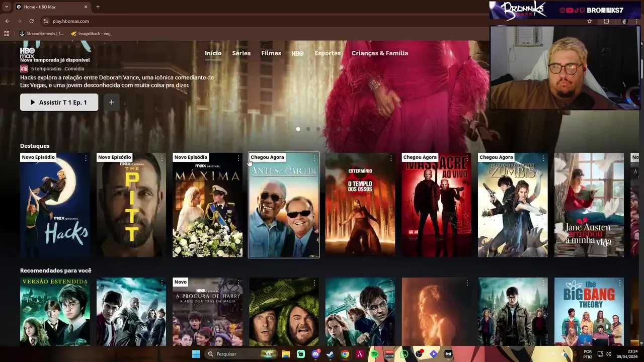The image size is (644, 362).
Task: Open the POR PTB2 language indicator
Action: tap(588, 354)
